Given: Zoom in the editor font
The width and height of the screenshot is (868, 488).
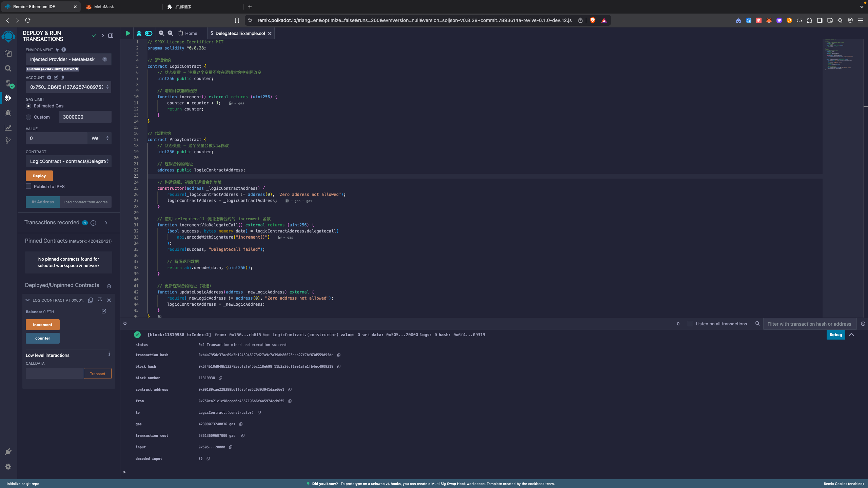Looking at the screenshot, I should pos(171,33).
